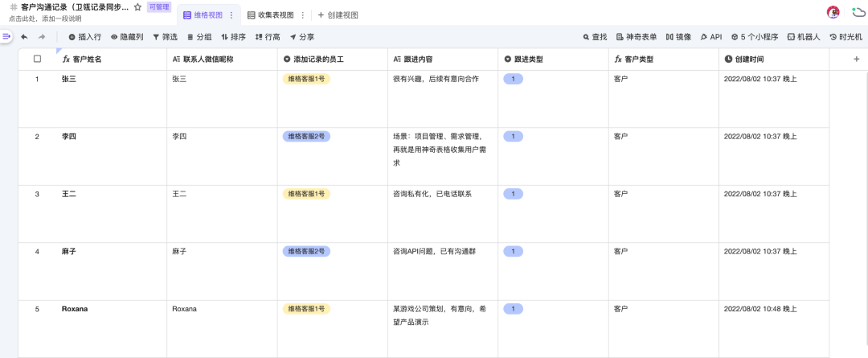
Task: Add a new column with plus icon
Action: click(856, 59)
